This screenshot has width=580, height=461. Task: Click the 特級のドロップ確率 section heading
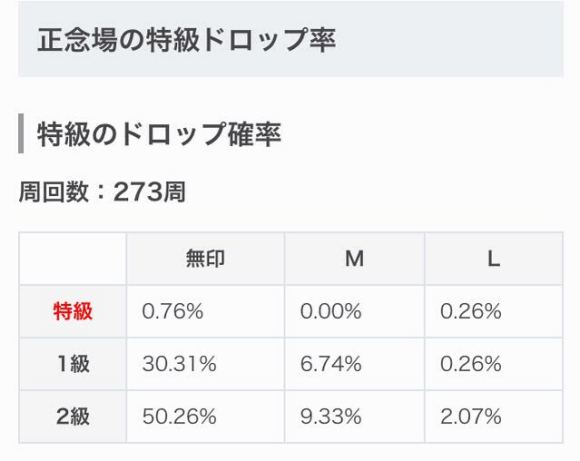[159, 134]
